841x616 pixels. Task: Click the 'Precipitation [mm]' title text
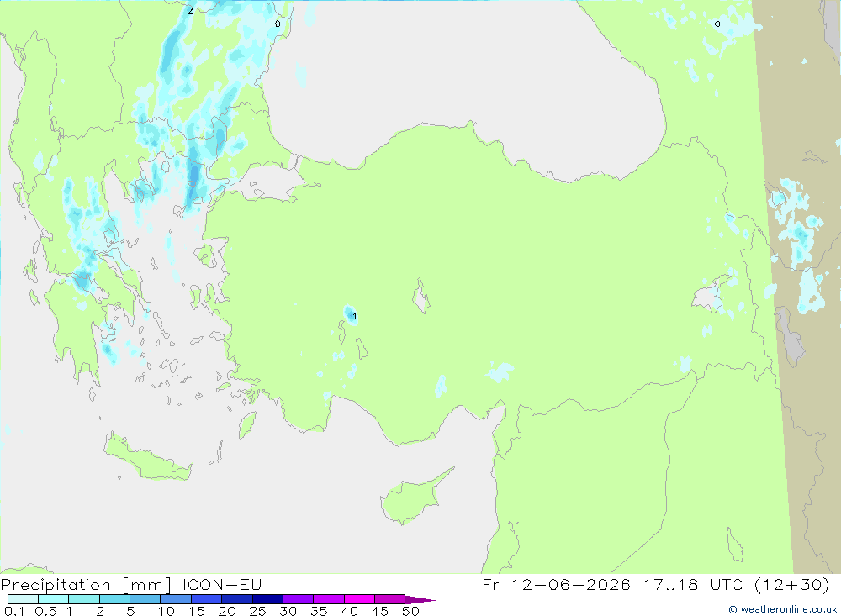click(x=86, y=584)
